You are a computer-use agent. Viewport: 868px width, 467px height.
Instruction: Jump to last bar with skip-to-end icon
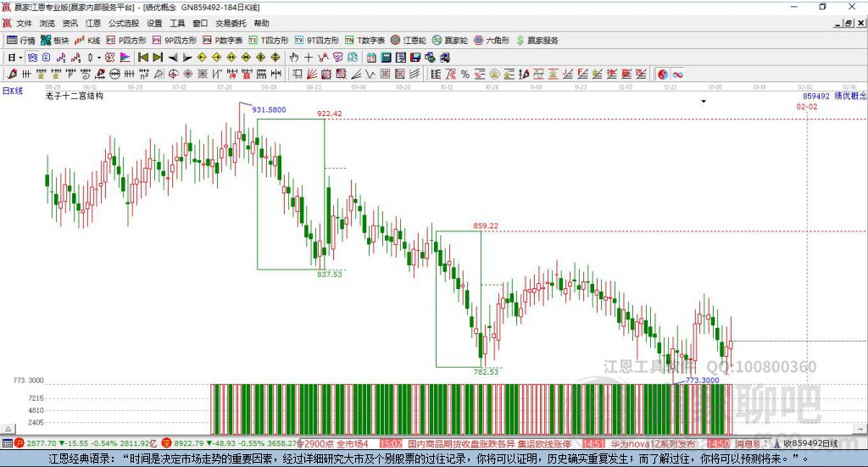click(x=158, y=58)
